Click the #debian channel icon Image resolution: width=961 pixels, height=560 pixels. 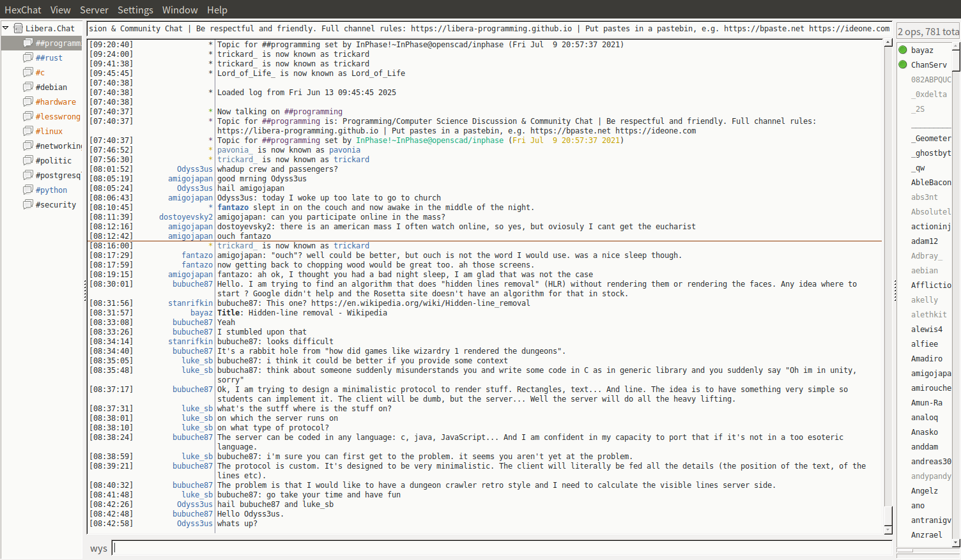(28, 87)
